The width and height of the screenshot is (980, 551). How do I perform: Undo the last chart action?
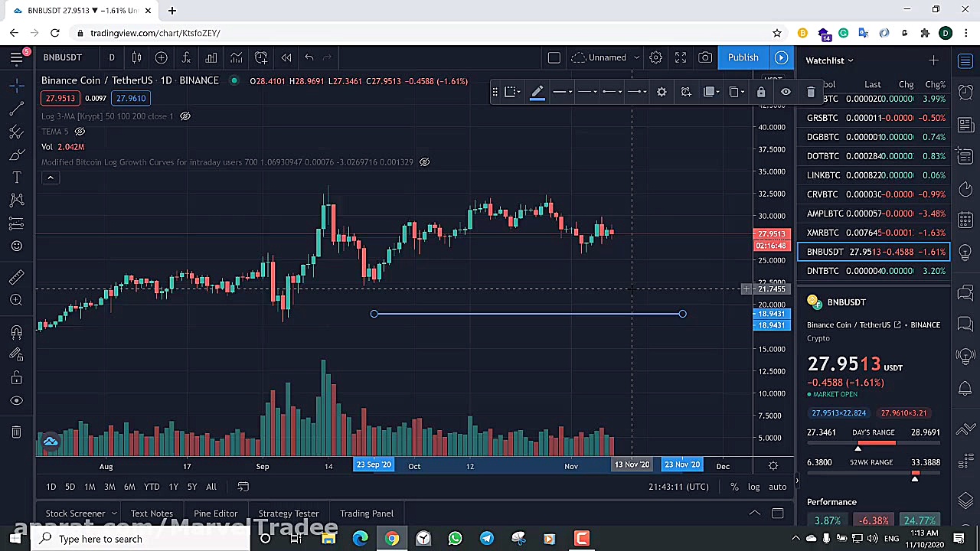(309, 57)
